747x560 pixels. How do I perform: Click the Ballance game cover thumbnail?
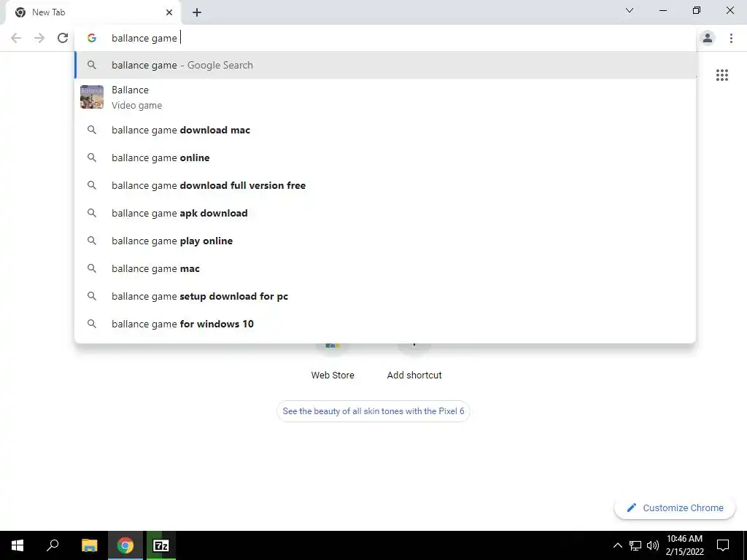[92, 97]
